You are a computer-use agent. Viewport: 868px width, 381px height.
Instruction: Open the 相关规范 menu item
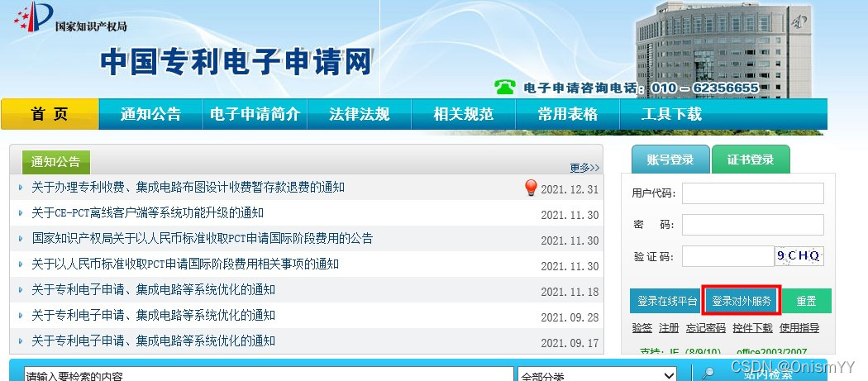463,114
